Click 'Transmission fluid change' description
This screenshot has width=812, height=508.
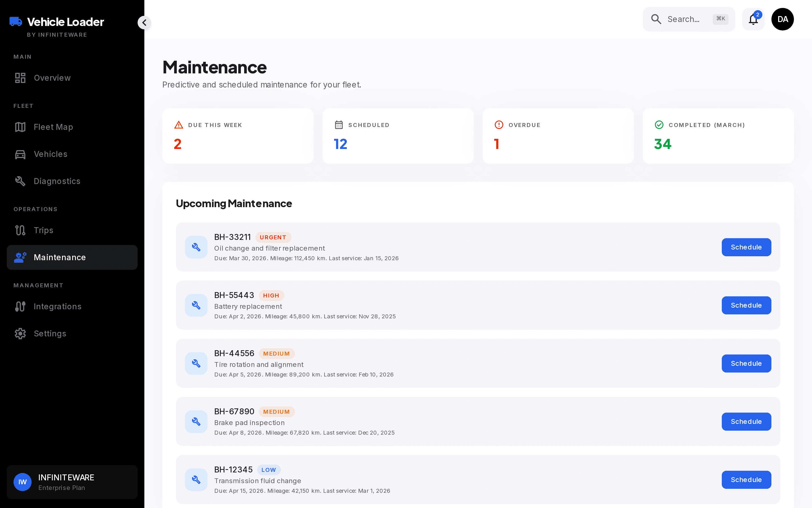pos(258,481)
